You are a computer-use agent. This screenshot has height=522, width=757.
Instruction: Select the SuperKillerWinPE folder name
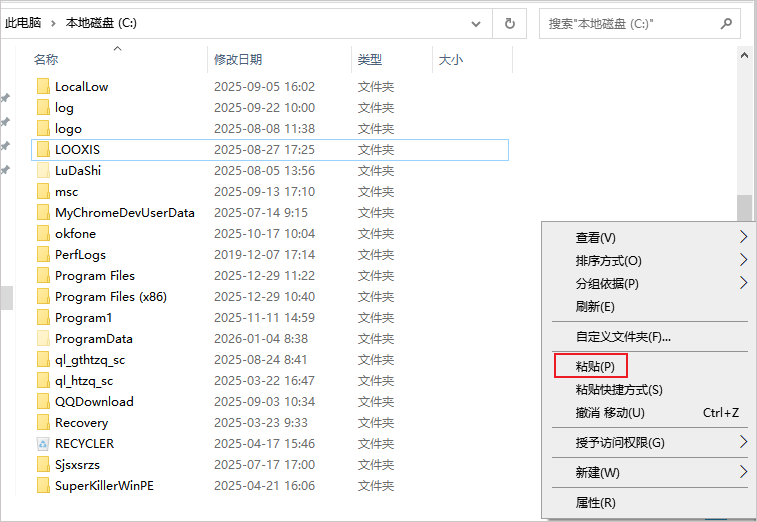coord(104,485)
